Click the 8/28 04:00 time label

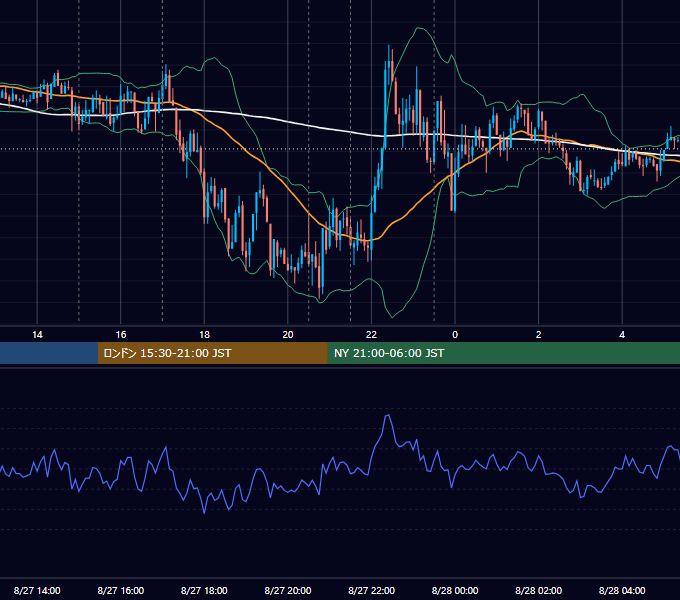(x=622, y=590)
